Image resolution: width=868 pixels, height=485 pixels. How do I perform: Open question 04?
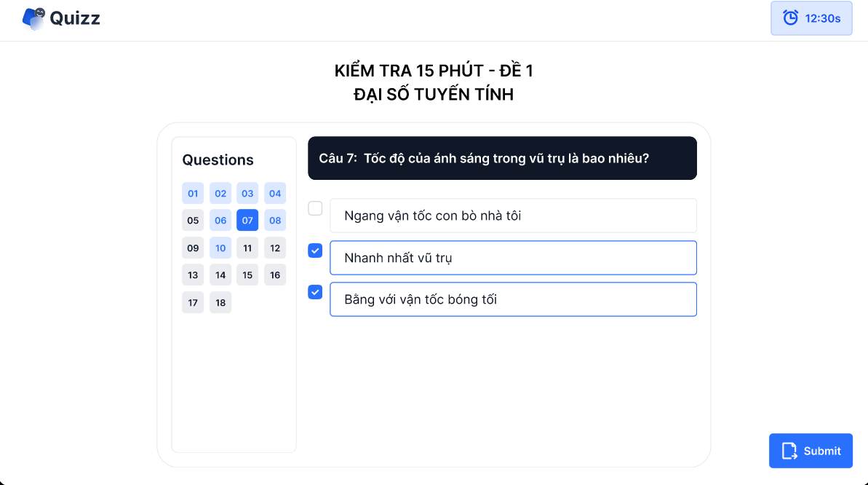(x=275, y=193)
